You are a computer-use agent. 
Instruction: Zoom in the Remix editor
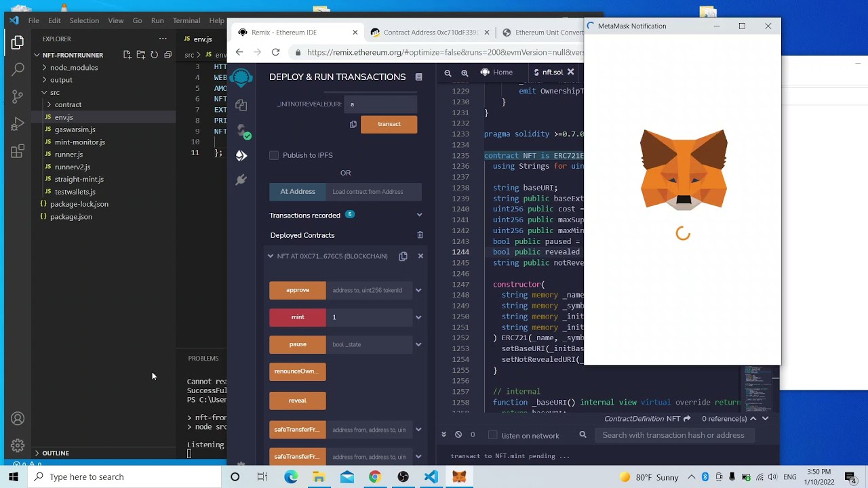click(465, 73)
